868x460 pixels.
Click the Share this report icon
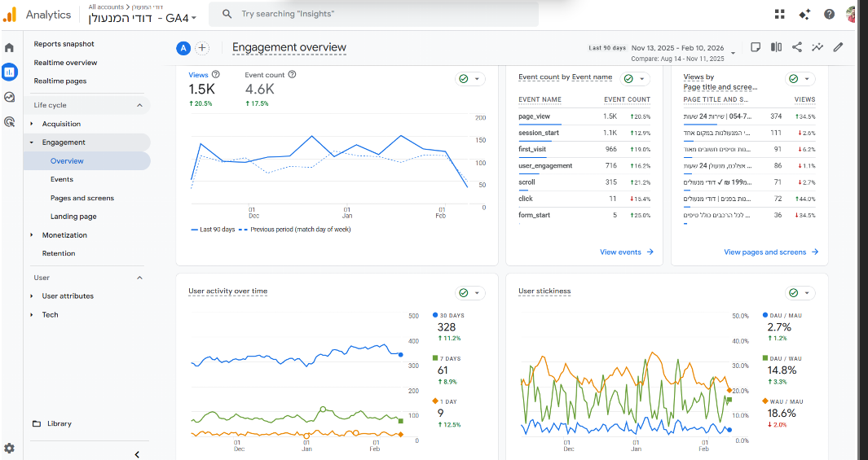point(797,47)
